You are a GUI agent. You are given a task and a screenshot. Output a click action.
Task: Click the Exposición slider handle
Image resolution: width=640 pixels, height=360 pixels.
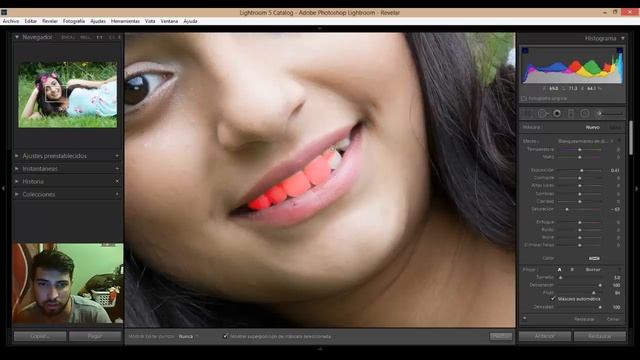click(582, 170)
